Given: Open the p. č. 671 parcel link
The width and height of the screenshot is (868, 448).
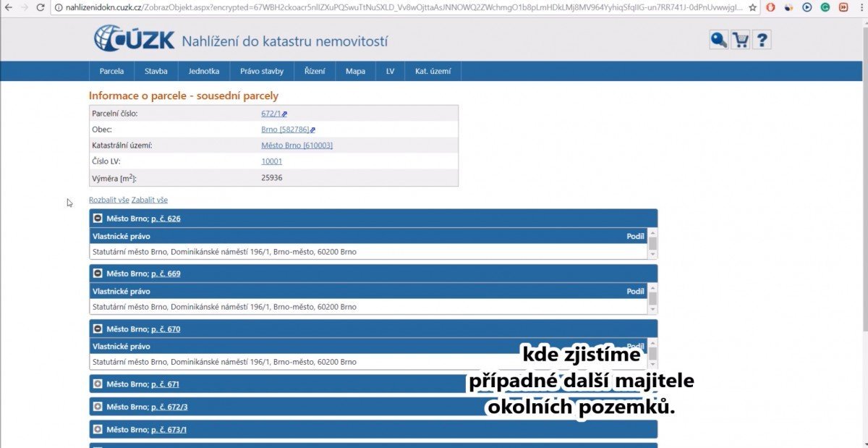Looking at the screenshot, I should [165, 384].
